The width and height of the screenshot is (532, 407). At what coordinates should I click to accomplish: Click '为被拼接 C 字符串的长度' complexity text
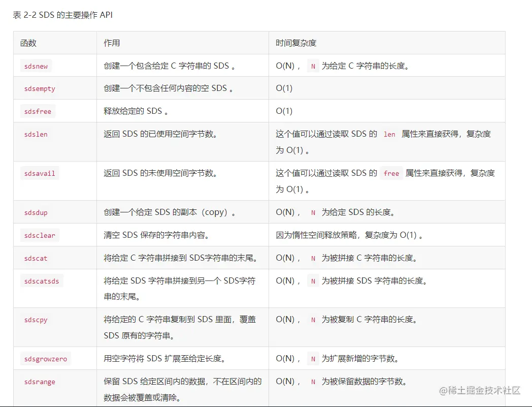click(x=370, y=258)
